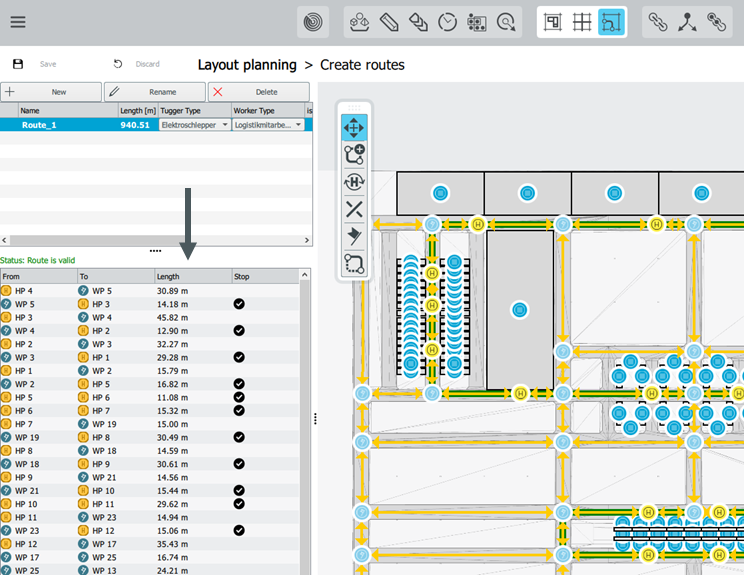Click the Layout planning breadcrumb
This screenshot has width=744, height=575.
tap(247, 65)
